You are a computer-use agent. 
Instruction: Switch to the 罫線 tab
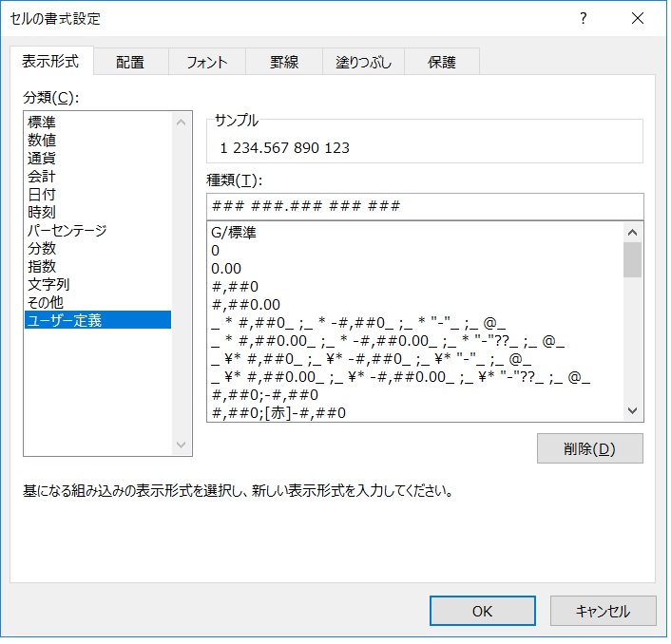[x=285, y=63]
